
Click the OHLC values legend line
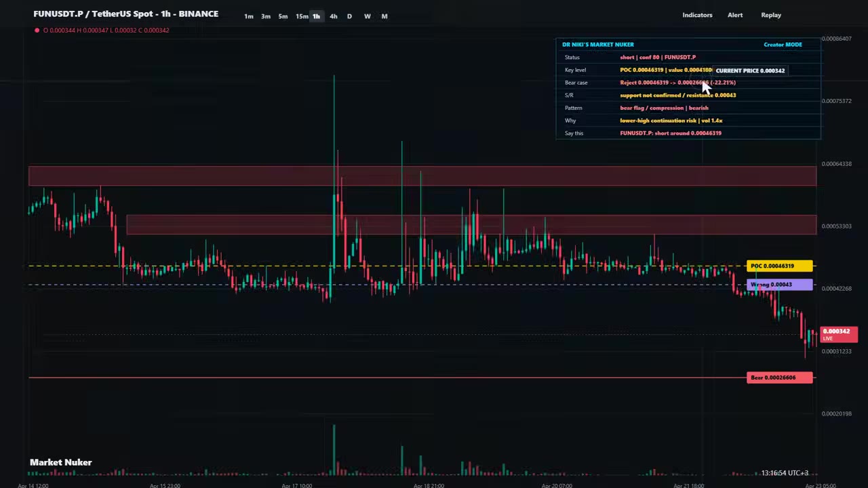(106, 30)
